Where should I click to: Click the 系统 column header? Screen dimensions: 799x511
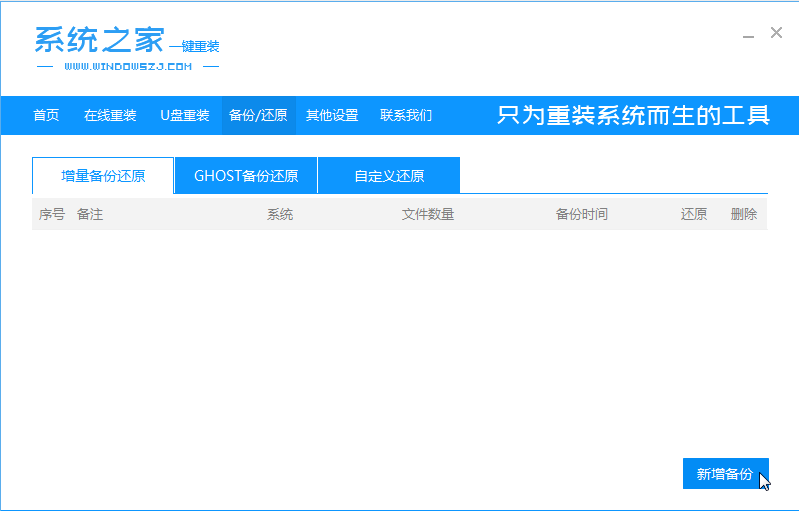click(280, 214)
